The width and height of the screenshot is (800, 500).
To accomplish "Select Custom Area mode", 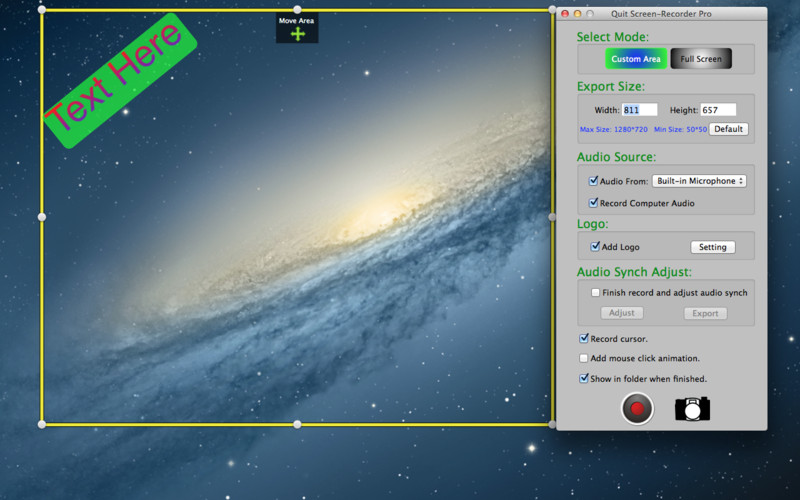I will click(x=636, y=59).
